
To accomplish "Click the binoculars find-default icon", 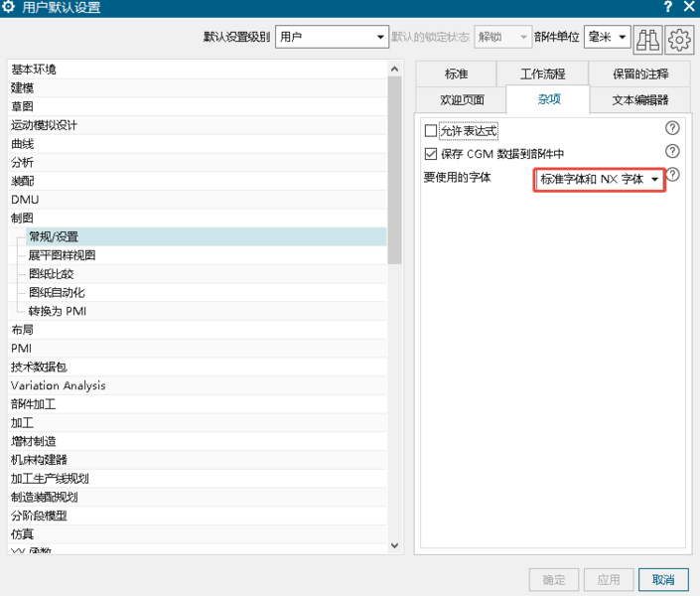I will [647, 40].
